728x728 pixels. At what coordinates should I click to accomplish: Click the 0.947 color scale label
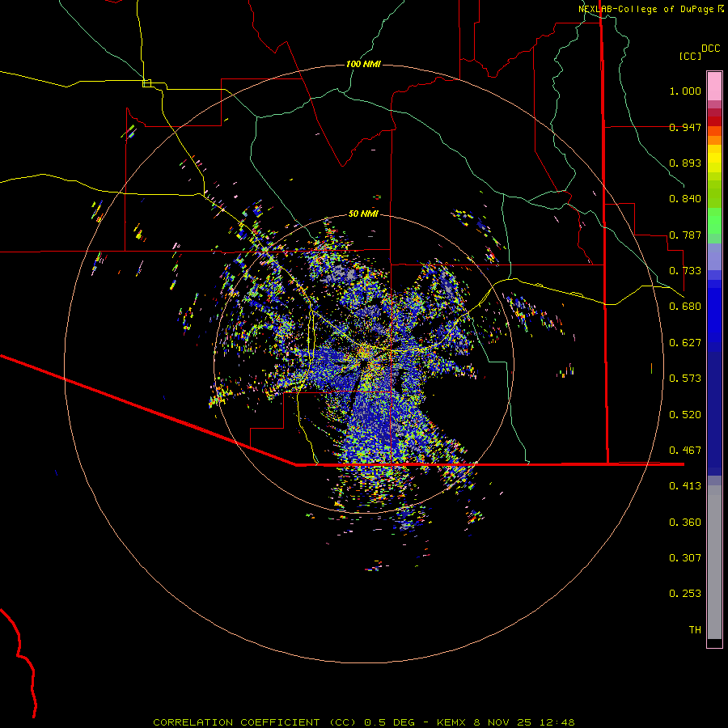tap(685, 127)
